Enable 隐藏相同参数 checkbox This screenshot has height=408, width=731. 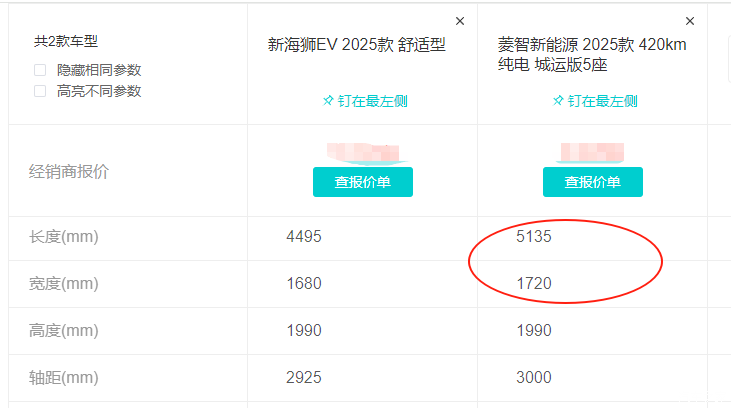click(40, 70)
